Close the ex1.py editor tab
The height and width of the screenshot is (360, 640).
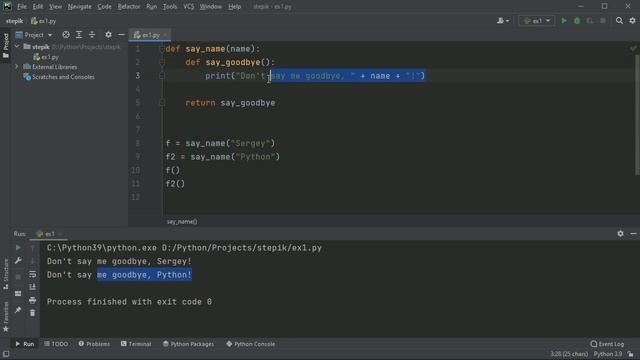click(x=165, y=35)
